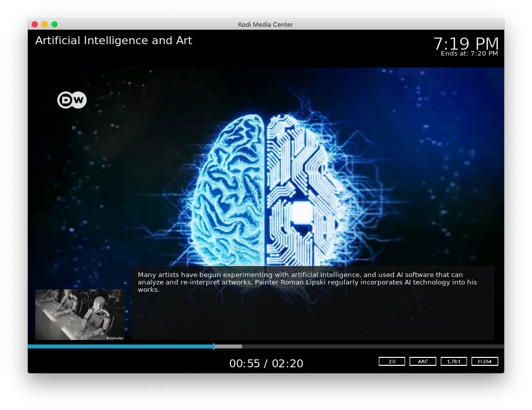Jump to the gray buffered section of seek bar
The height and width of the screenshot is (410, 532).
(x=229, y=346)
